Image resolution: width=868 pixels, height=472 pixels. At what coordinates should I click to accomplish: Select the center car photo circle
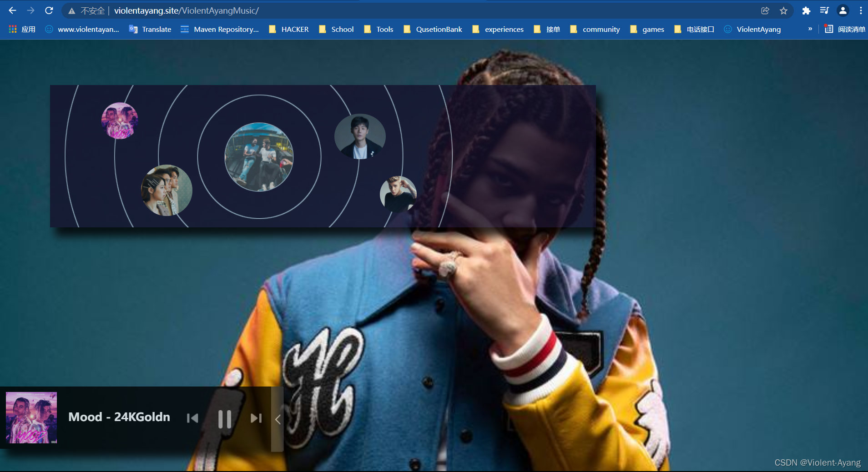[x=259, y=157]
